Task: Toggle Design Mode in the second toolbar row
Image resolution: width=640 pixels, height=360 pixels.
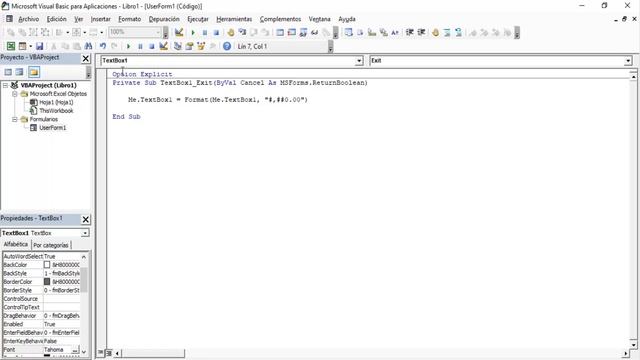Action: 163,46
